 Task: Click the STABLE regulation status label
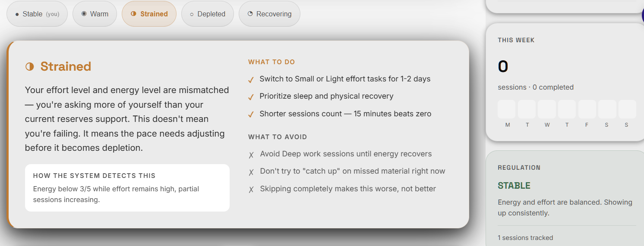pyautogui.click(x=514, y=186)
